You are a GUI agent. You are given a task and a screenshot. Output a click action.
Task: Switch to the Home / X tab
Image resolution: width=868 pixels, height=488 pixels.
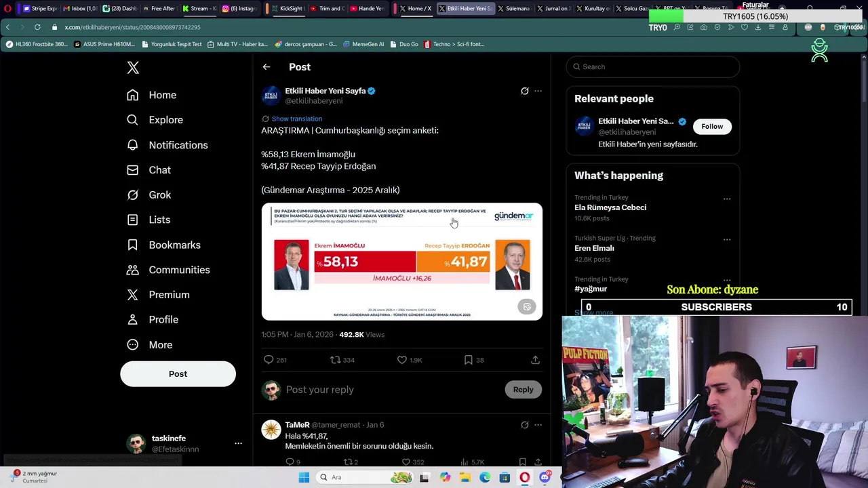pos(415,9)
